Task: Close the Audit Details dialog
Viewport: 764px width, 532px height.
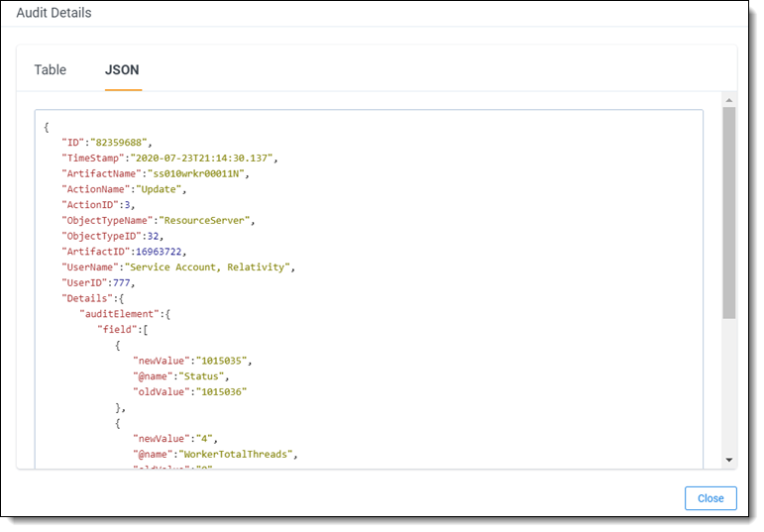Action: point(709,498)
